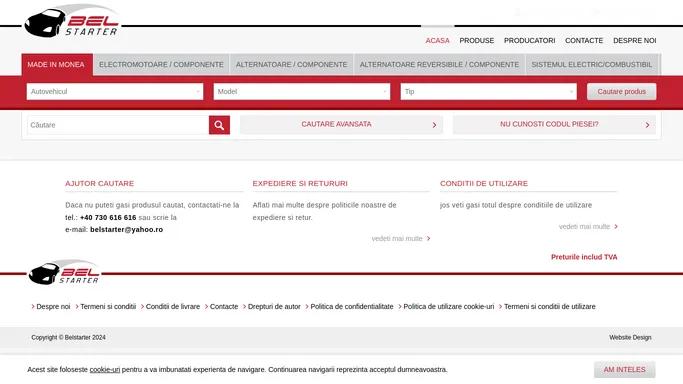
Task: Click vedeti mai multe under Expediere si retururi
Action: (401, 239)
